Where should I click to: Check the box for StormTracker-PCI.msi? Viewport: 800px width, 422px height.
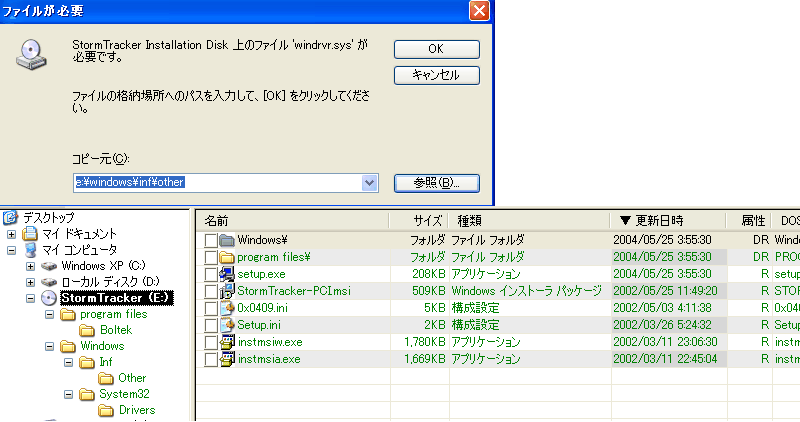[x=211, y=291]
